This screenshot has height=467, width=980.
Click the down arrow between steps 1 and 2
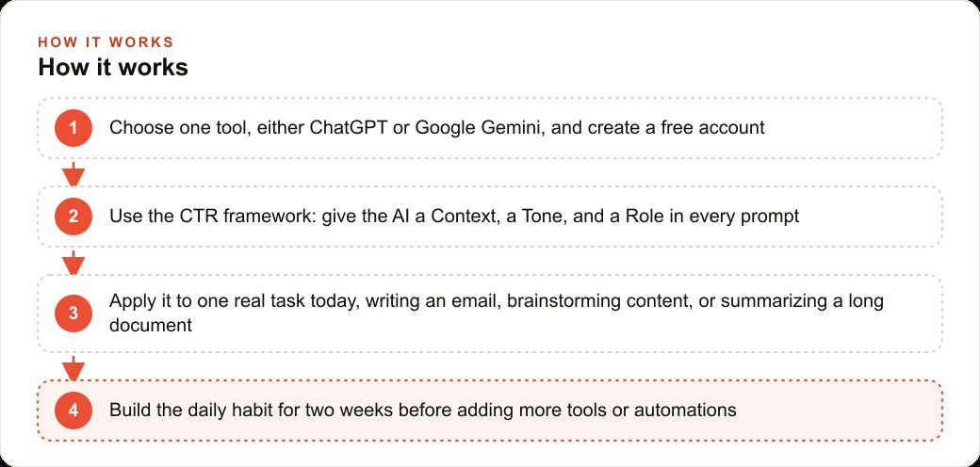coord(73,173)
